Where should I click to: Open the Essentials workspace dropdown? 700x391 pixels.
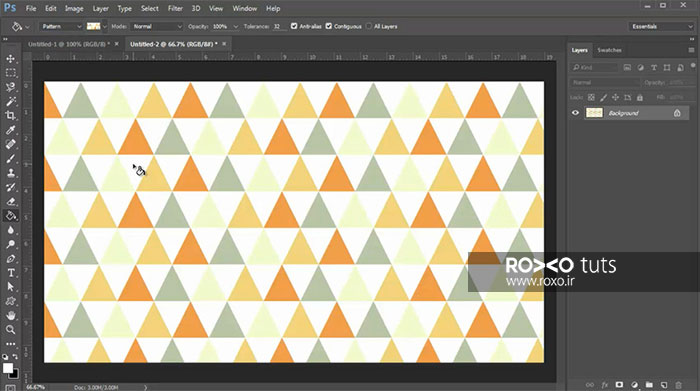pyautogui.click(x=661, y=26)
